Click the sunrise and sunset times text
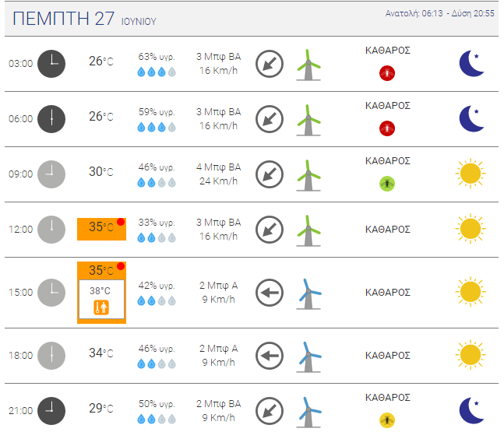504x432 pixels. tap(439, 13)
